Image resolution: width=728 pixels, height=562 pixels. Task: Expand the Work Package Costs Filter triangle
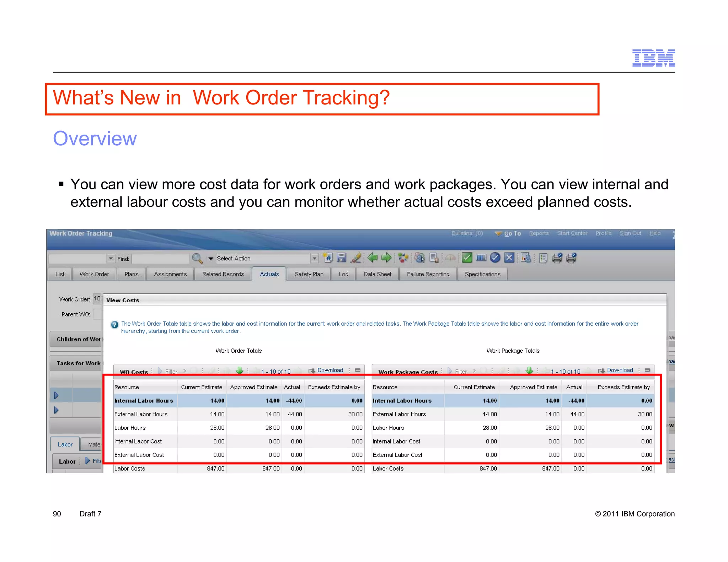(x=450, y=371)
